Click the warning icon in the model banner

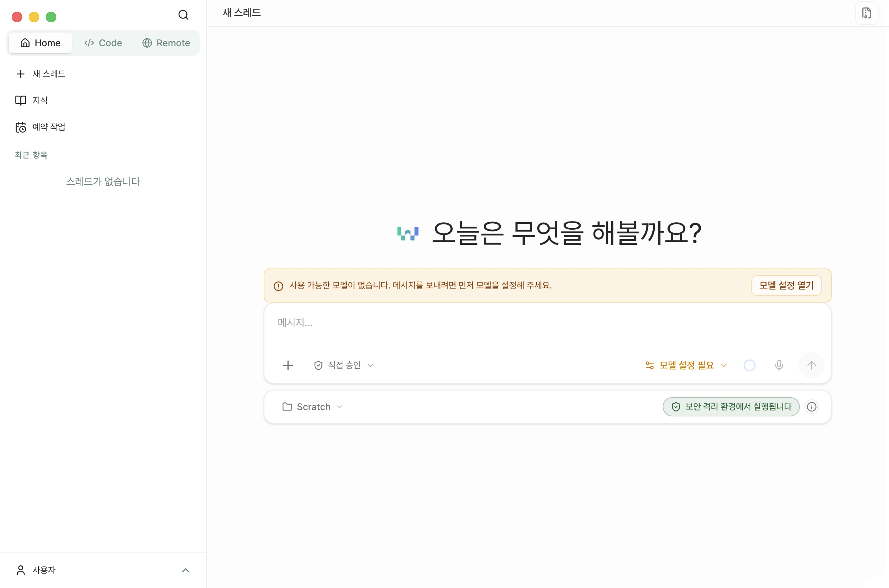[278, 286]
